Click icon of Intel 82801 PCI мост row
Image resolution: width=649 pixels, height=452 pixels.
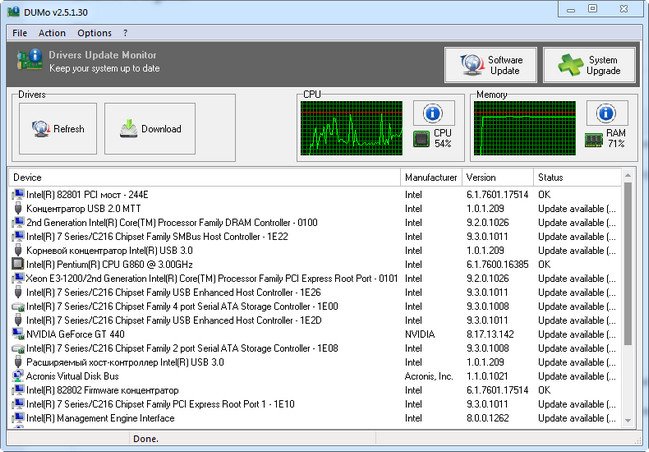pos(18,194)
